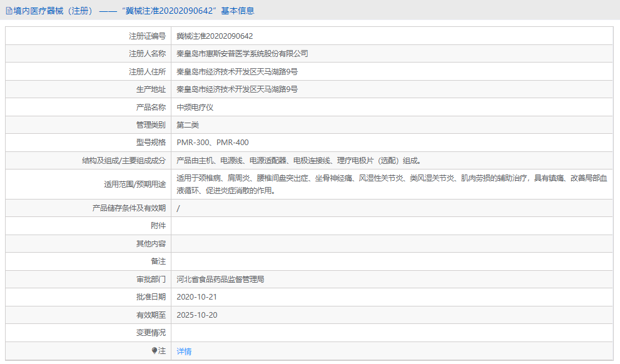Click the 产品名称 label
Viewport: 620px width, 364px height.
coord(151,107)
